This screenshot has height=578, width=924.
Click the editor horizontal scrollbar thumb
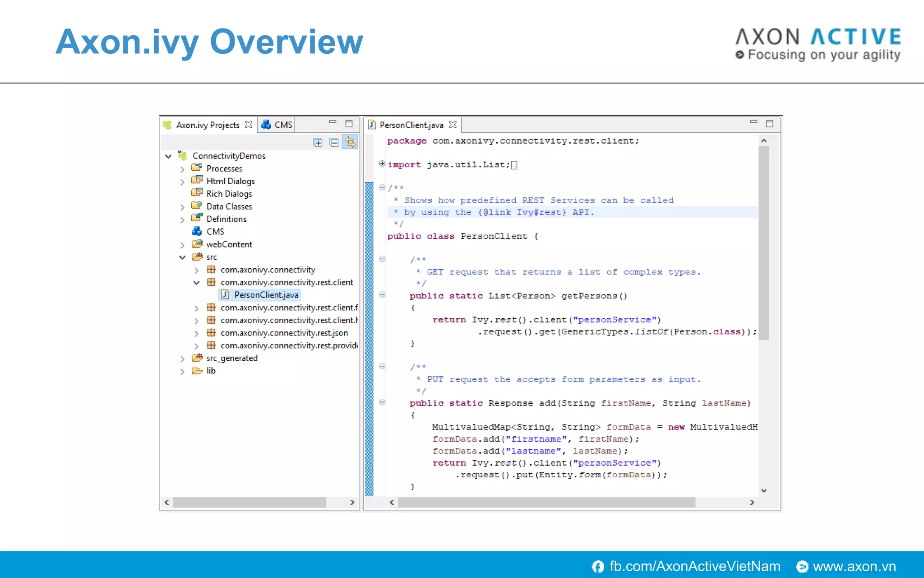(x=546, y=502)
